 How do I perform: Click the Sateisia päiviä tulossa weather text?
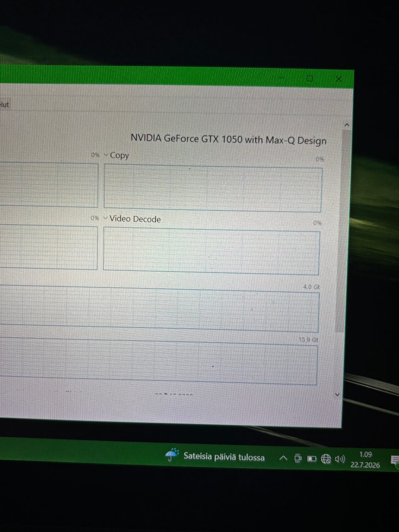coord(224,457)
